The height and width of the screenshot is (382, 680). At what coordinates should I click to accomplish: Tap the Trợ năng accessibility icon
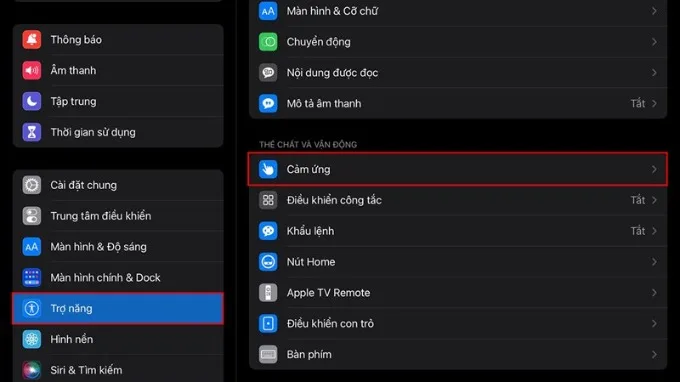[x=32, y=308]
